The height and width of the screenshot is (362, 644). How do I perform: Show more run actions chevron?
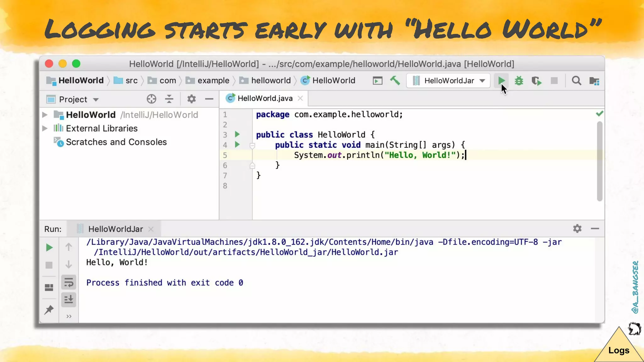pos(69,316)
